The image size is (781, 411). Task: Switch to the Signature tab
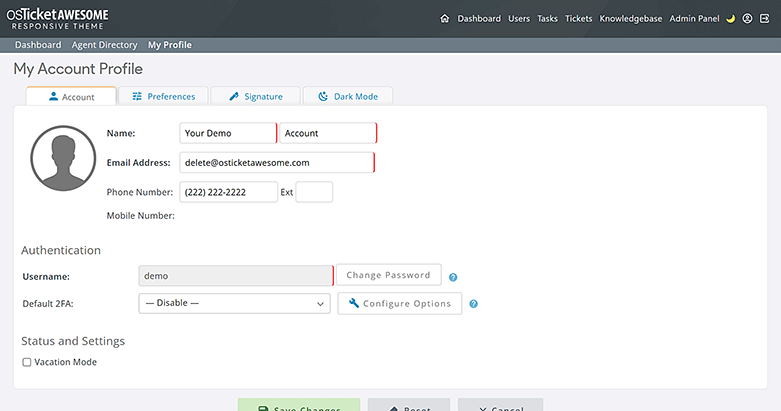255,96
